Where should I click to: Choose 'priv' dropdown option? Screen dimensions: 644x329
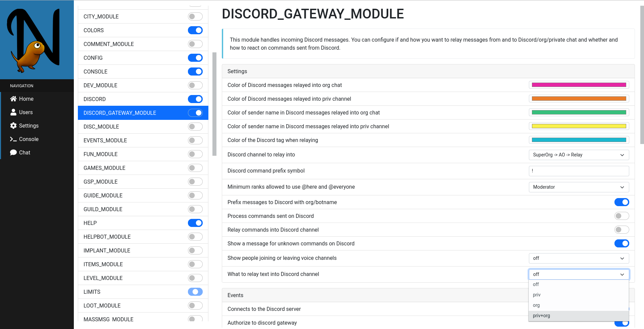point(579,295)
